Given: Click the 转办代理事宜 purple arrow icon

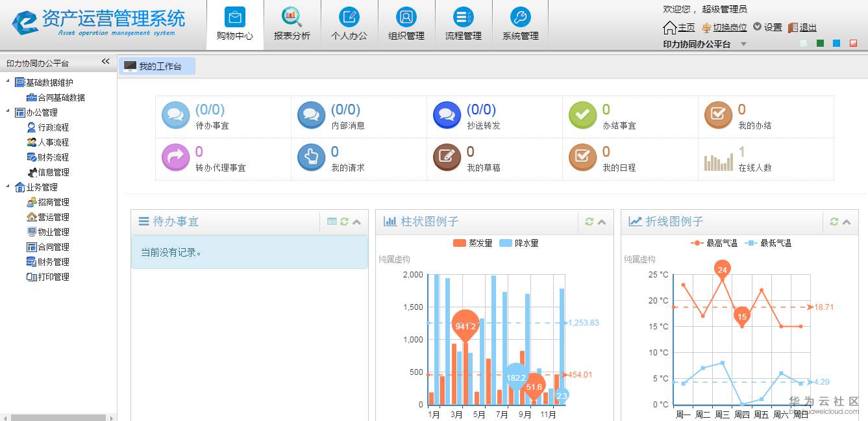Looking at the screenshot, I should 176,158.
